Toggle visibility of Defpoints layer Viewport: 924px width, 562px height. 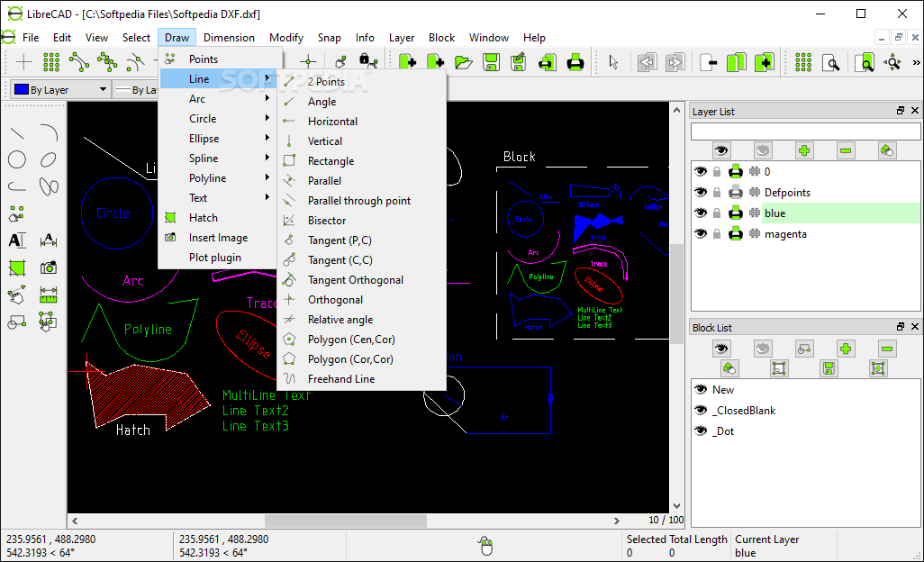[700, 192]
